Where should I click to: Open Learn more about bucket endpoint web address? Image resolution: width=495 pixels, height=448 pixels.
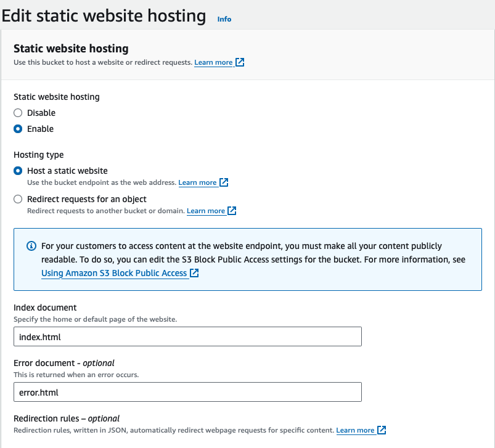click(197, 183)
